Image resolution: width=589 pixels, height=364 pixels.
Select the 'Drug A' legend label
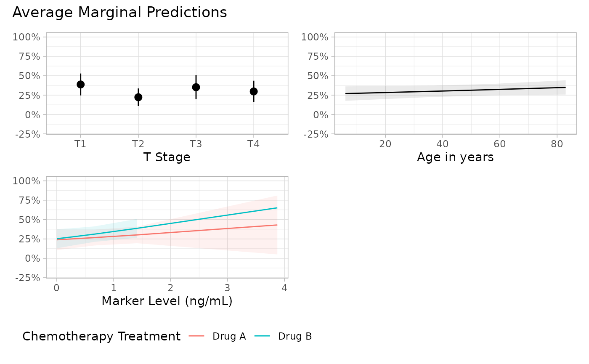229,336
